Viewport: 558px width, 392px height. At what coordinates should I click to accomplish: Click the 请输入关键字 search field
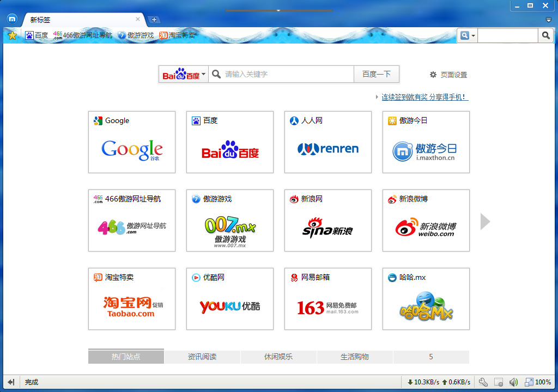(x=281, y=74)
